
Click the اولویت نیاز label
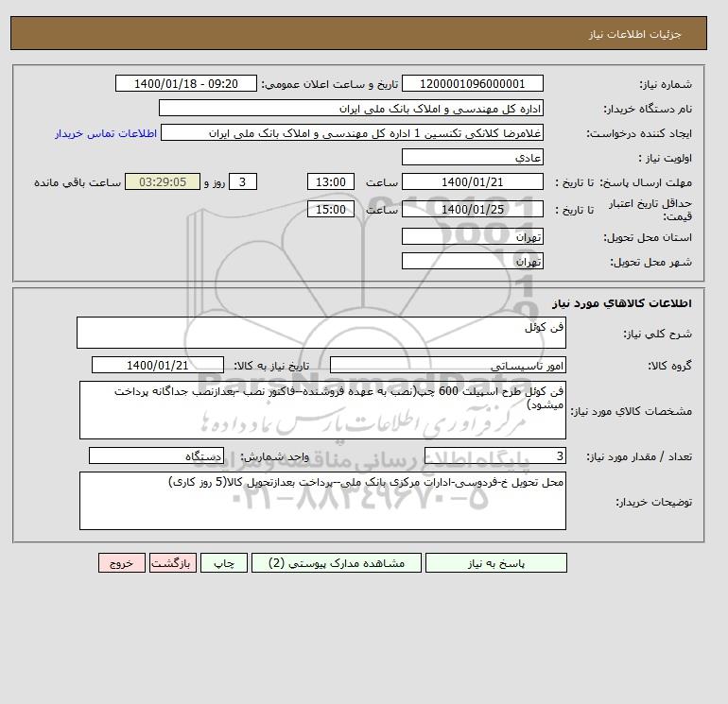click(666, 158)
